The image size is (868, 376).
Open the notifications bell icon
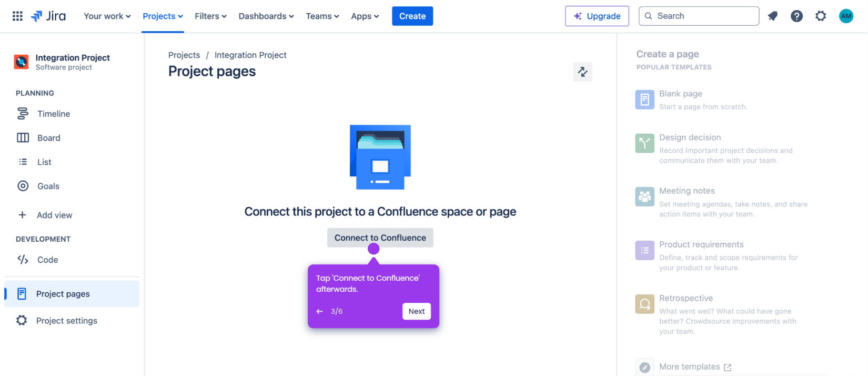[x=773, y=16]
